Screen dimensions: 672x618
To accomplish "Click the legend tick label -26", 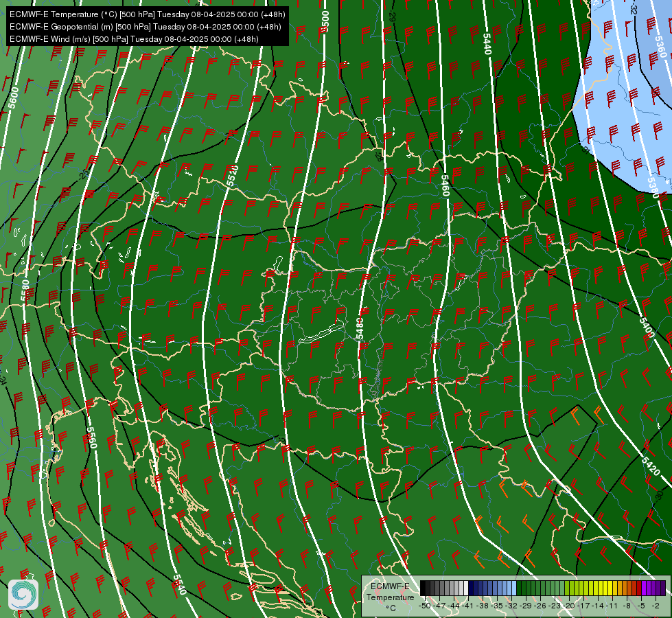I will [x=540, y=606].
